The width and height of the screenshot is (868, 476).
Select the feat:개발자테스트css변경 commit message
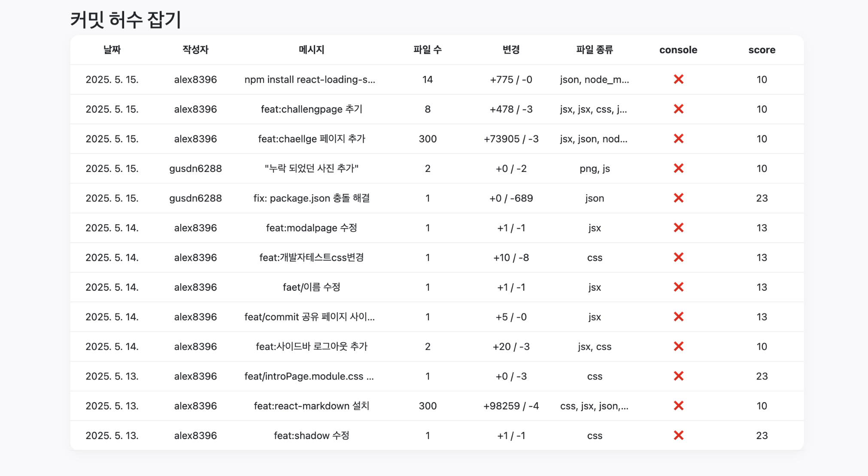point(312,257)
